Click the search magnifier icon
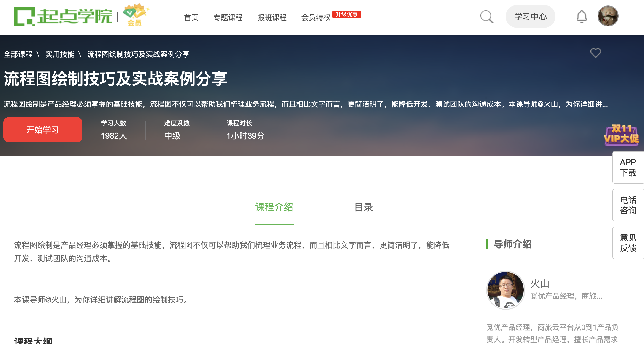Screen dimensions: 644x344 coord(486,17)
